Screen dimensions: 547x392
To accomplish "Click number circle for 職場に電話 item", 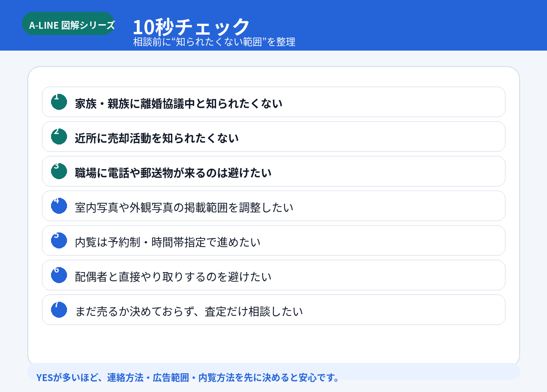I will tap(59, 171).
